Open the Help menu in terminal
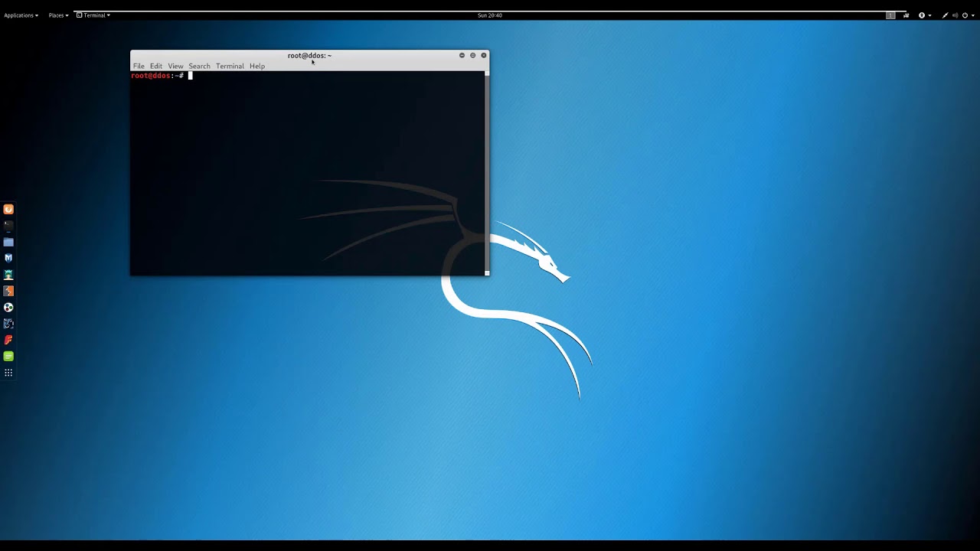Viewport: 980px width, 551px height. click(x=257, y=66)
